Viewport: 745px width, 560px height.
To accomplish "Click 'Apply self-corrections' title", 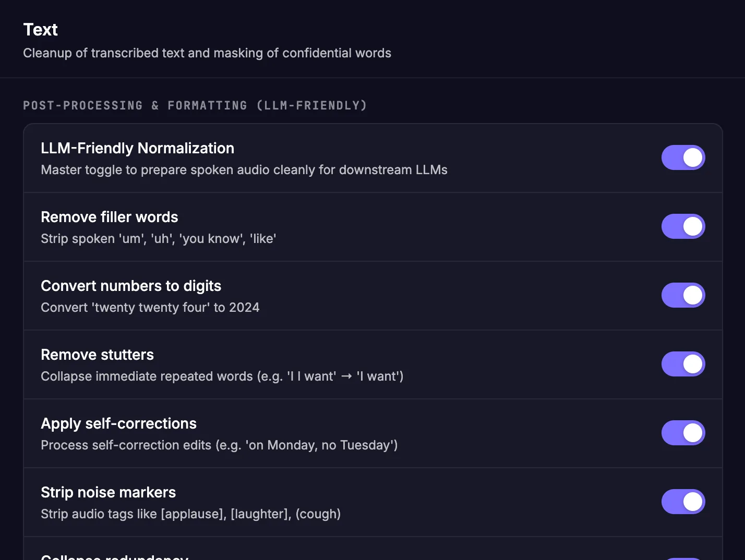I will click(x=118, y=423).
